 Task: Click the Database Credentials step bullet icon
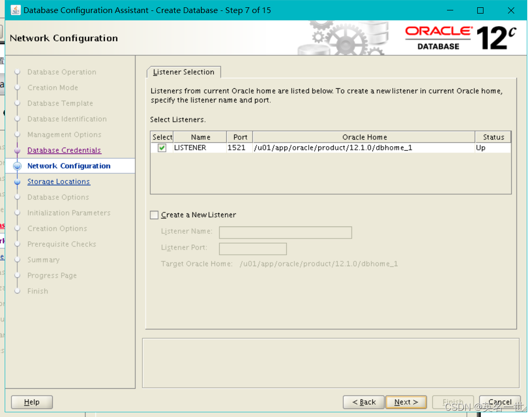click(x=17, y=150)
